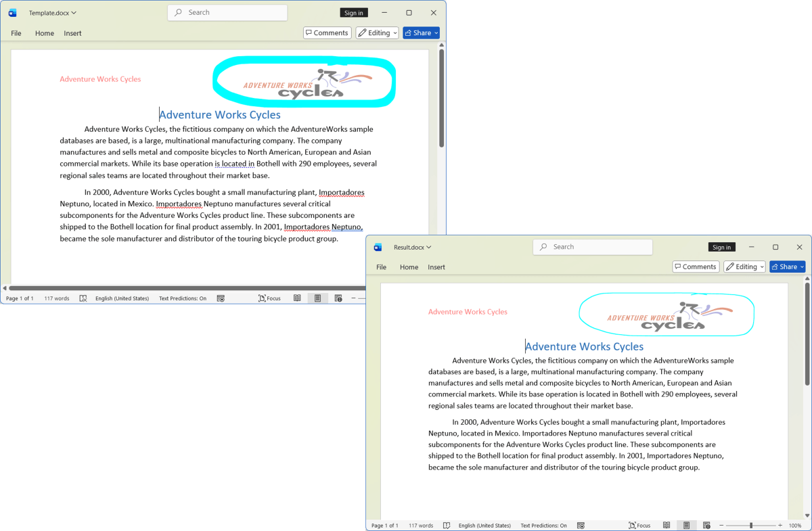This screenshot has height=531, width=812.
Task: Open the Insert tab in Template.docx
Action: 72,33
